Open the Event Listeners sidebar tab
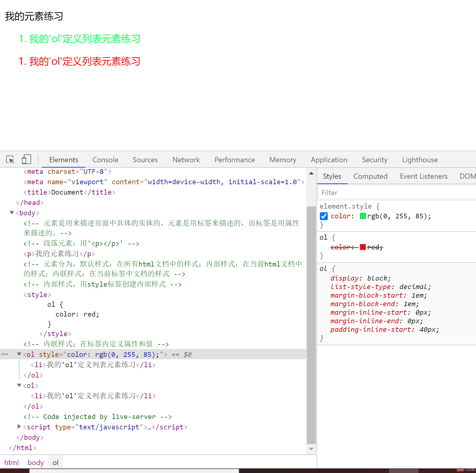Screen dimensions: 476x473 click(424, 176)
